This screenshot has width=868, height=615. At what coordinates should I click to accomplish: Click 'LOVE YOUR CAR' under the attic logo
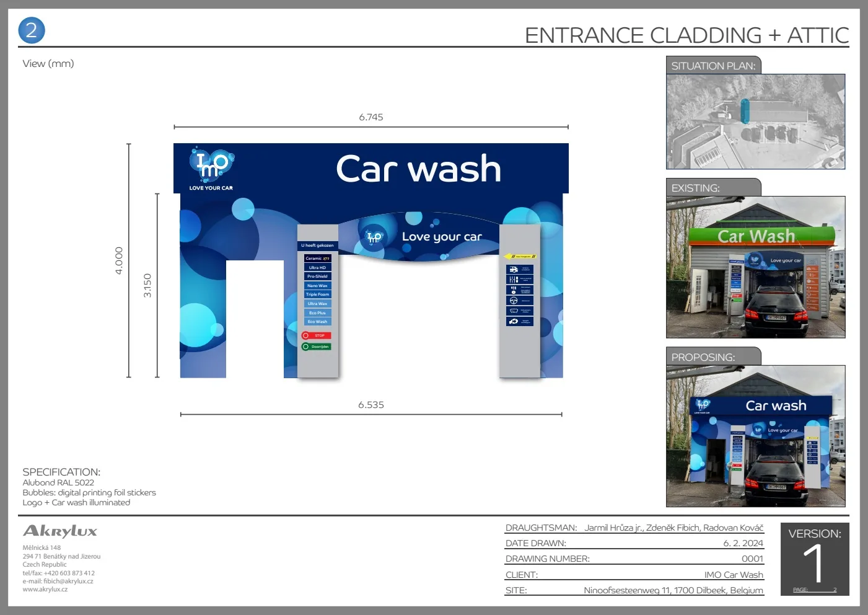click(x=211, y=188)
